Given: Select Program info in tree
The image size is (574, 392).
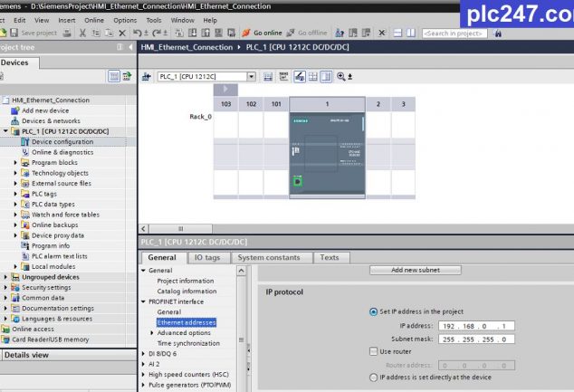Looking at the screenshot, I should pos(51,245).
